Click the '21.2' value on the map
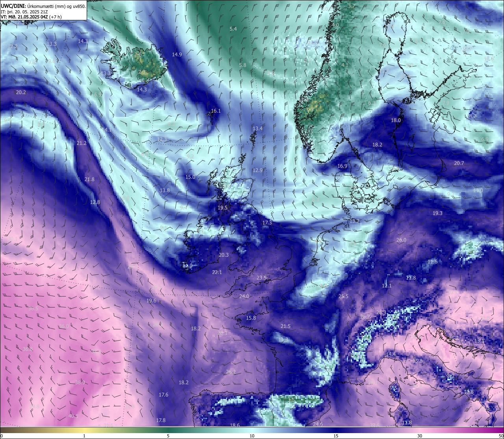The image size is (504, 439). tap(82, 143)
